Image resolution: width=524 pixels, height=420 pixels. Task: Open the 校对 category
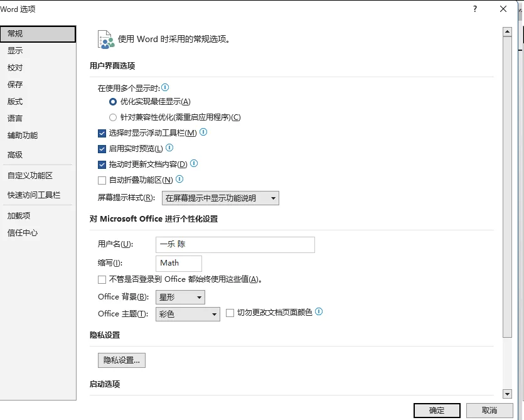tap(38, 68)
